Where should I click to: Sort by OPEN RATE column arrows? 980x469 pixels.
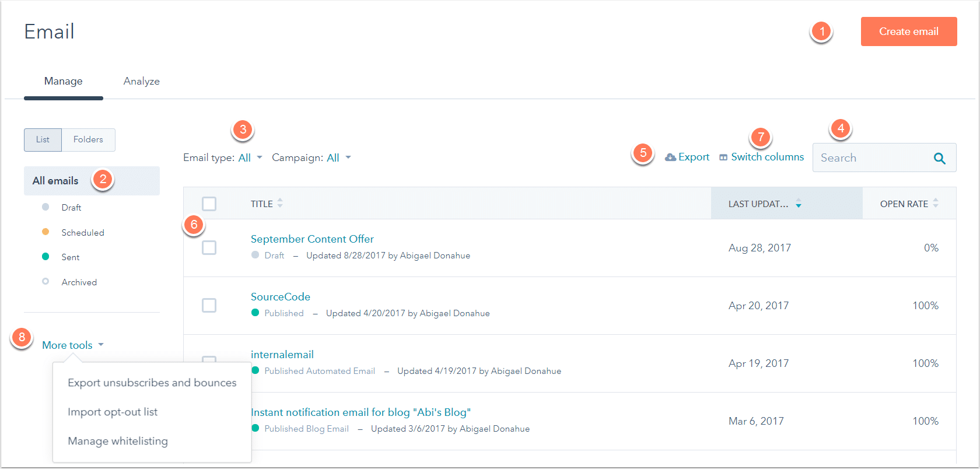[x=936, y=204]
